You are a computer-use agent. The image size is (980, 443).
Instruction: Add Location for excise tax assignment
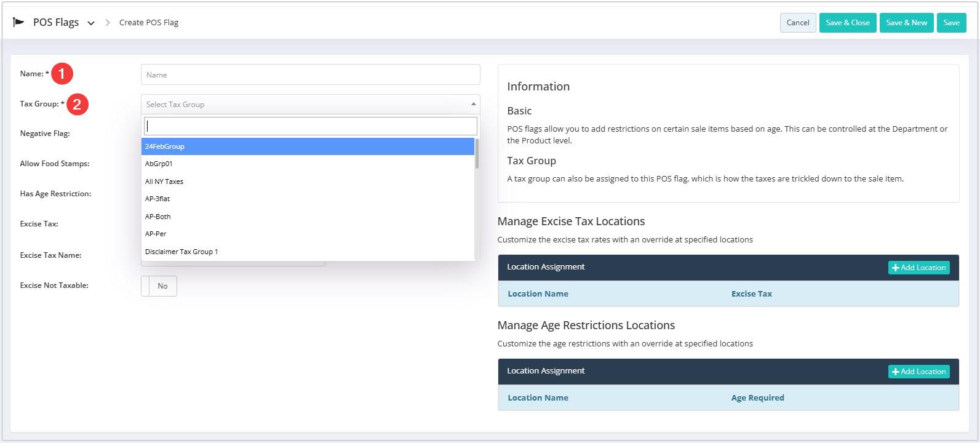(x=918, y=268)
